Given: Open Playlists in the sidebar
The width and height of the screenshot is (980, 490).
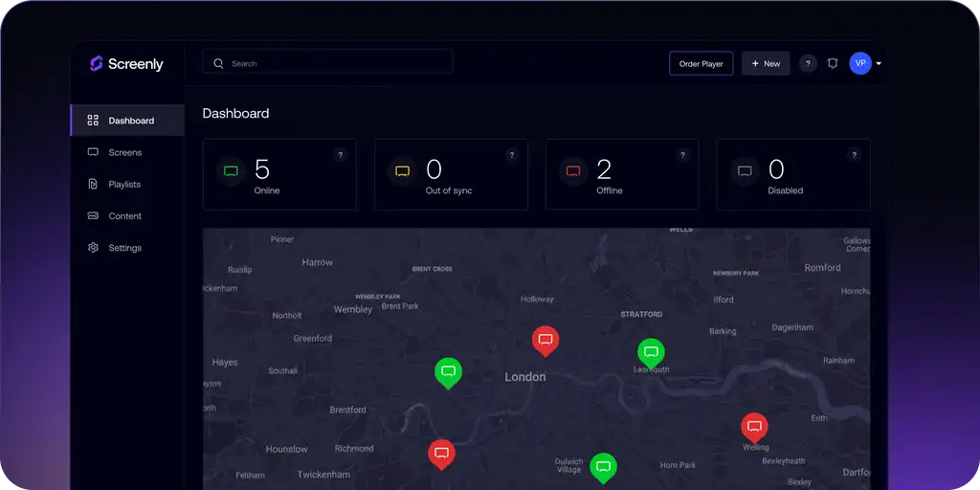Looking at the screenshot, I should (x=127, y=184).
